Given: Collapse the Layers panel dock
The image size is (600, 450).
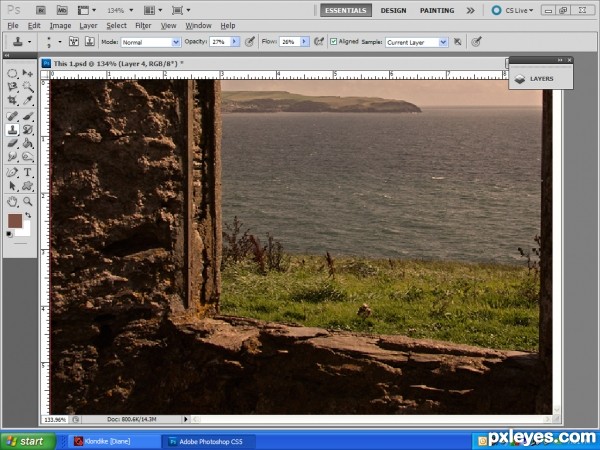Looking at the screenshot, I should tap(560, 60).
